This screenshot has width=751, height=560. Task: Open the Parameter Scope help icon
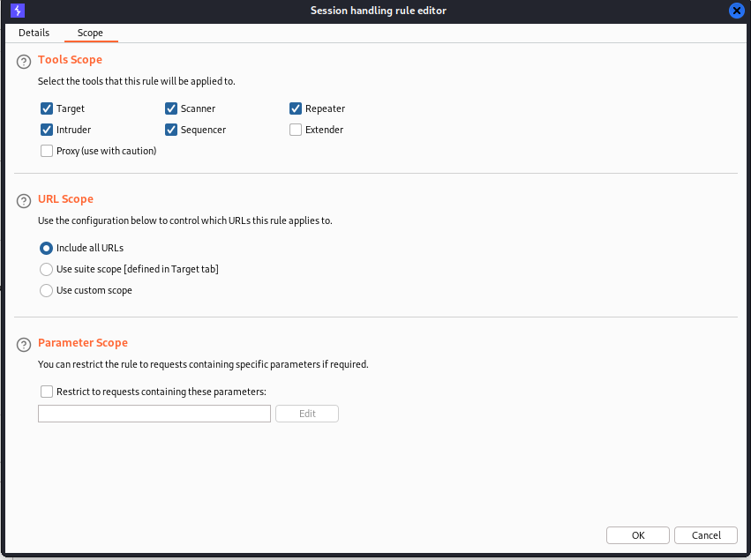24,345
